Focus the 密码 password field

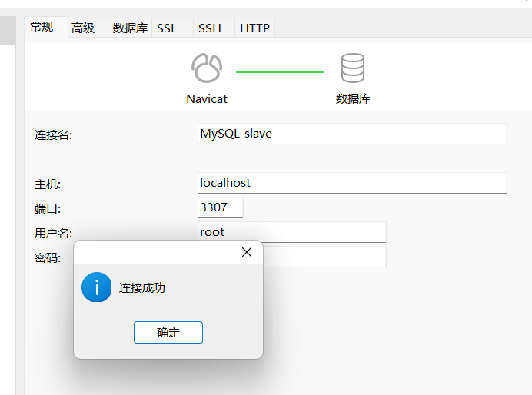click(x=324, y=257)
